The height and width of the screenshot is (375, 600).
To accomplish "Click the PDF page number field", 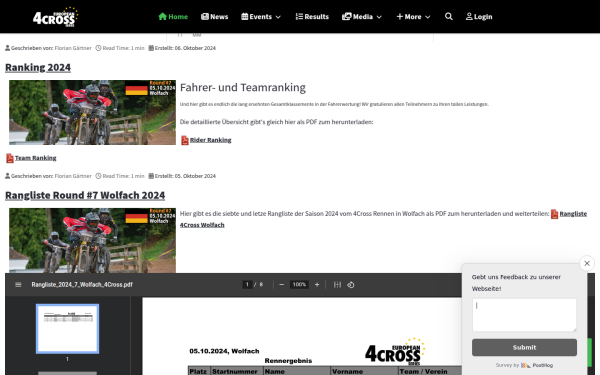I will click(x=247, y=285).
